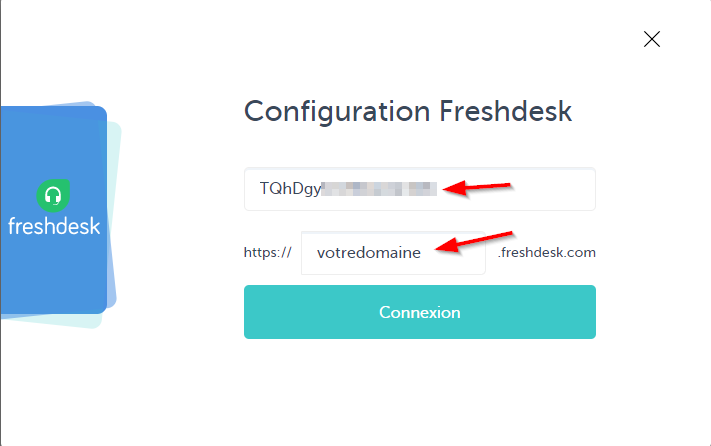Image resolution: width=711 pixels, height=446 pixels.
Task: Click the word Configuration in the title
Action: (x=337, y=112)
